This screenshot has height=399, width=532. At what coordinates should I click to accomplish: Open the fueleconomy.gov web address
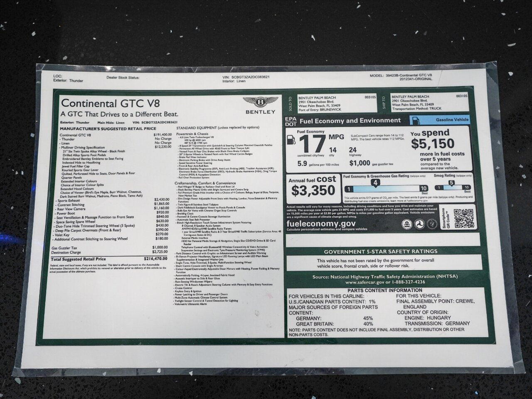click(321, 223)
